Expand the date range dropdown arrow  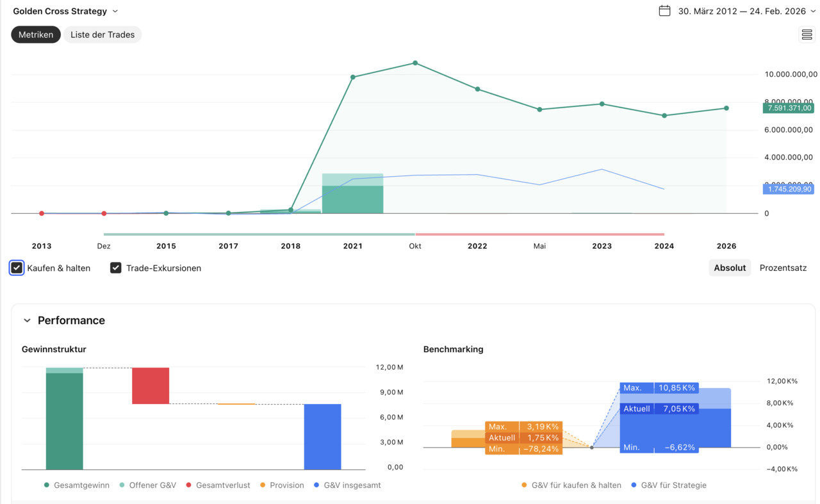(813, 11)
